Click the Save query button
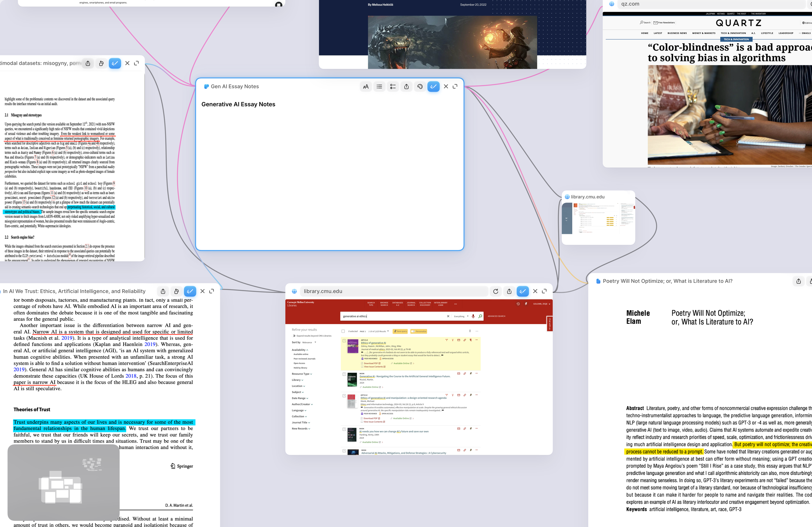The image size is (812, 527). click(400, 331)
